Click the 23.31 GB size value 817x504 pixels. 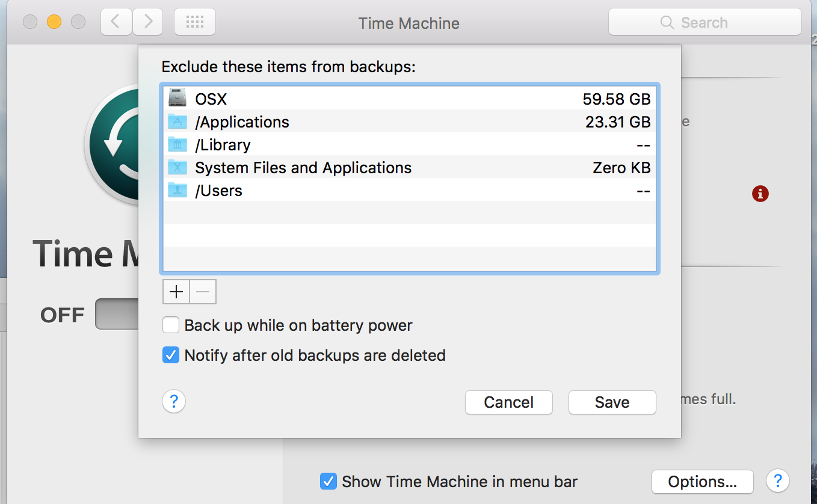tap(618, 122)
